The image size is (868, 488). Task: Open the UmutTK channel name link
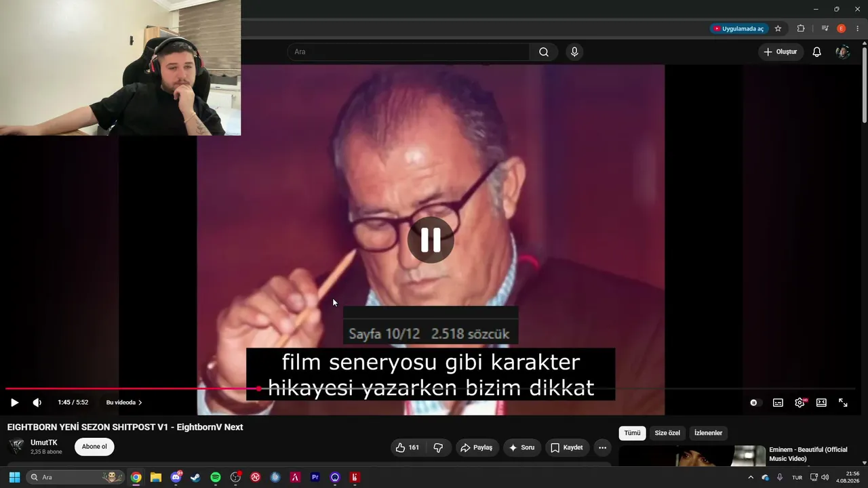(44, 443)
